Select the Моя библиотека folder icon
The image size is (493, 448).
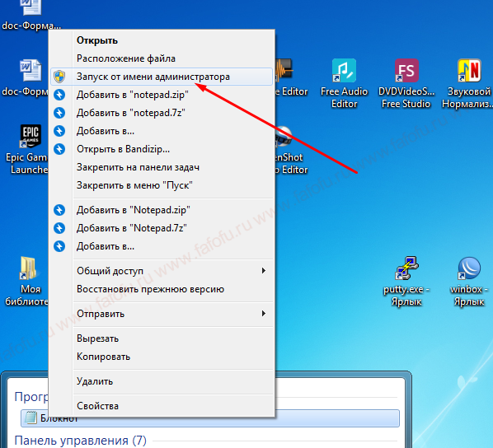[x=28, y=268]
